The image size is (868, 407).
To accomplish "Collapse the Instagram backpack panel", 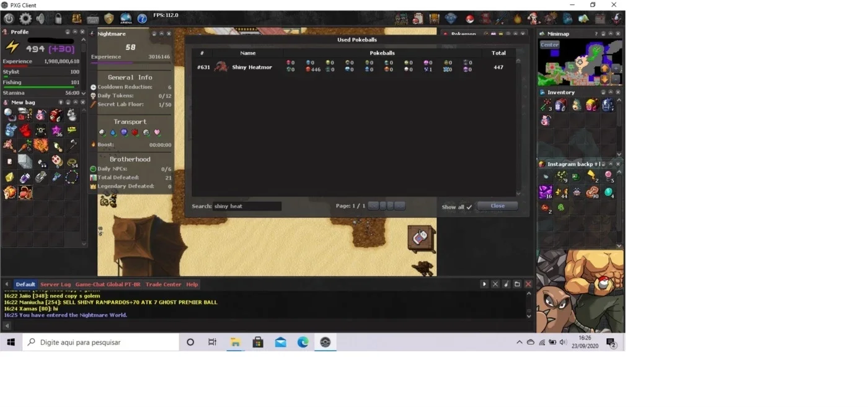I will coord(611,164).
